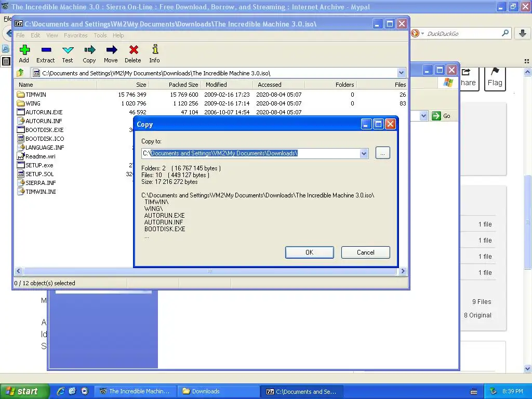Select the WING folder icon
Screen dimensions: 532x399
(21, 103)
